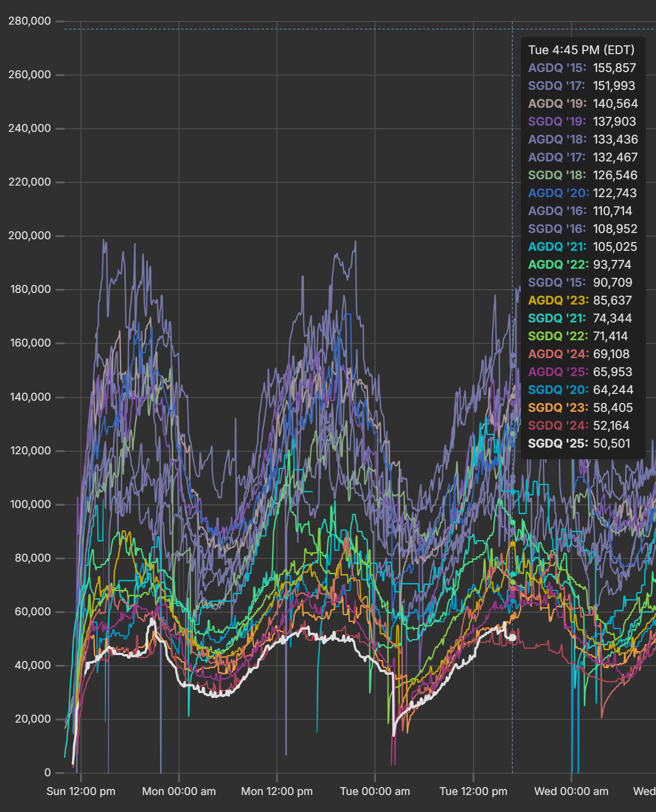Click the 'Sun 12:00 pm' x-axis label
The height and width of the screenshot is (812, 656).
81,791
